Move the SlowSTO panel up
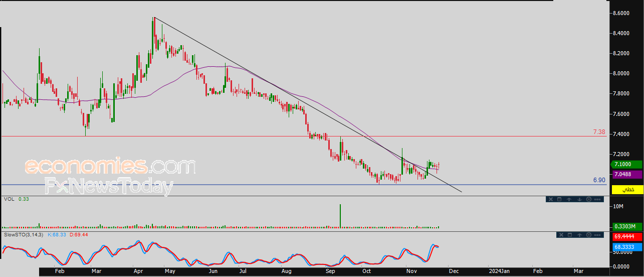This screenshot has width=644, height=277. click(579, 235)
